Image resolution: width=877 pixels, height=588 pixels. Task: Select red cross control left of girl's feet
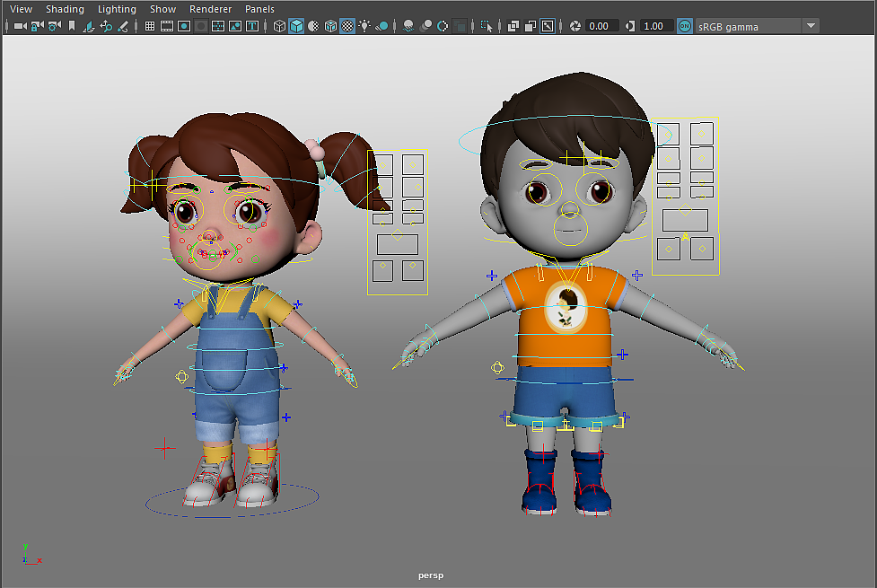[x=164, y=448]
